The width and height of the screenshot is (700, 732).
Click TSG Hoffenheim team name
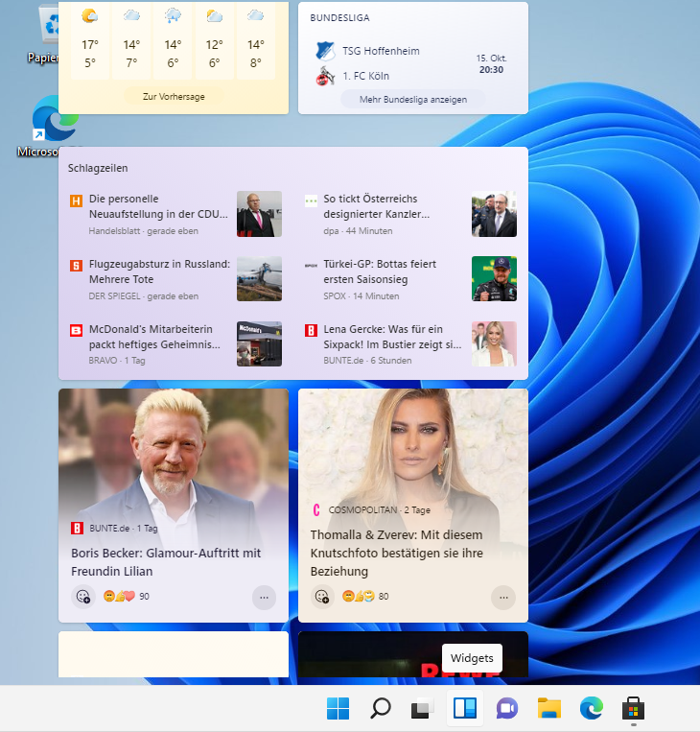(x=381, y=51)
